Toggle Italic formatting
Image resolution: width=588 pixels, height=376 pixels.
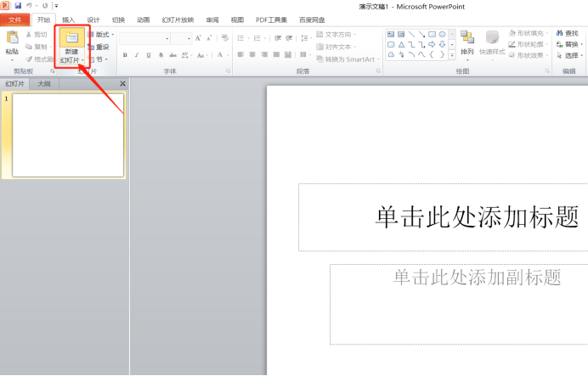137,55
